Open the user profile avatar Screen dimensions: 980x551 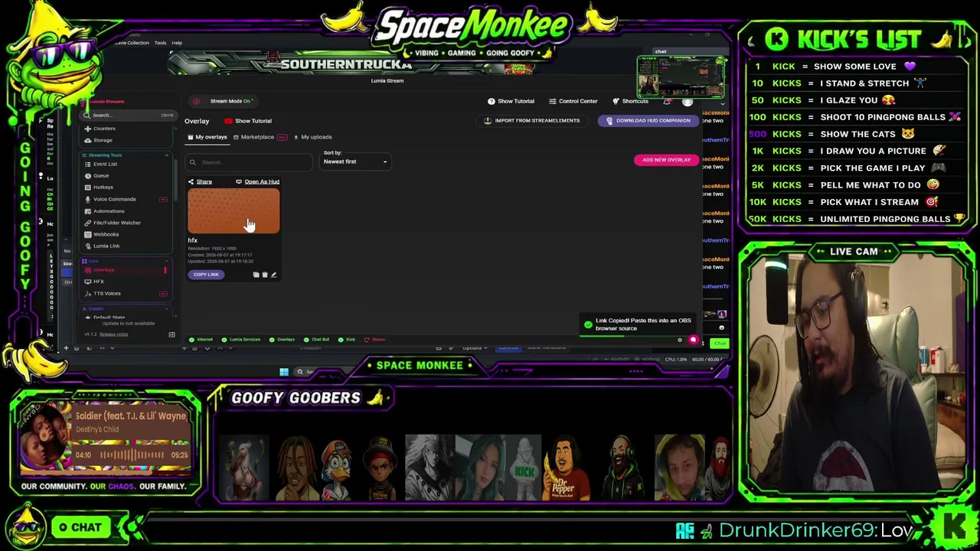[688, 102]
